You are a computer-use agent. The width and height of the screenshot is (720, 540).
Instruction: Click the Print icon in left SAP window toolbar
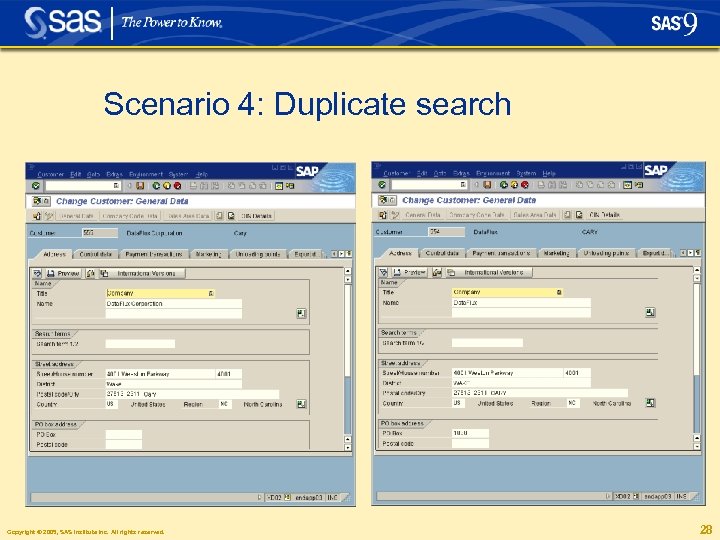coord(193,186)
